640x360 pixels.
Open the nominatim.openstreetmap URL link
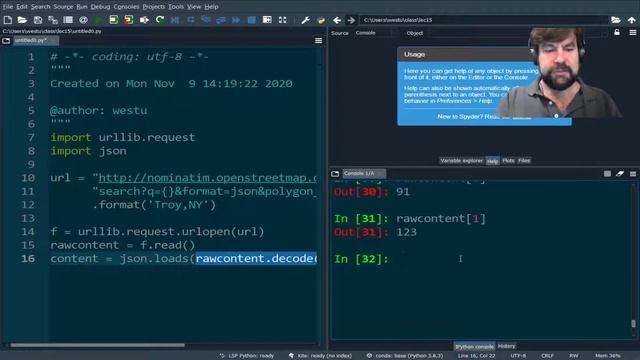(x=208, y=178)
